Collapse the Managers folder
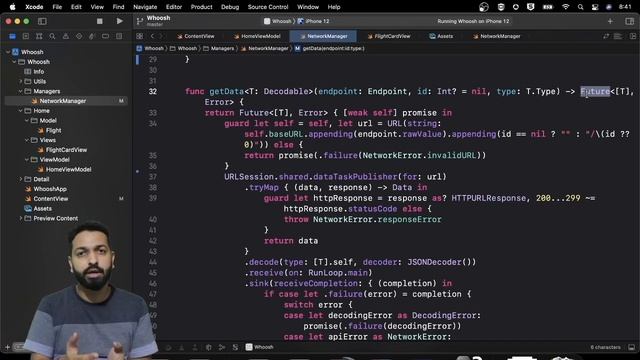The image size is (640, 360). point(20,91)
